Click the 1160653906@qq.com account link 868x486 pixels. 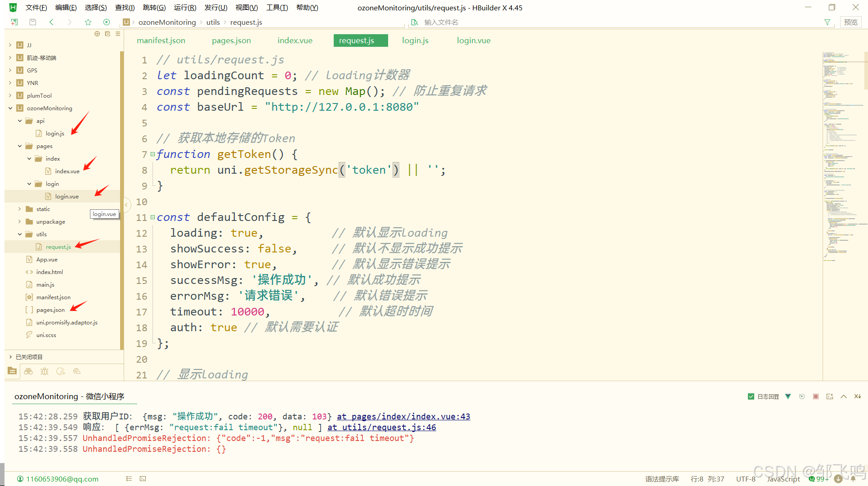pos(62,479)
